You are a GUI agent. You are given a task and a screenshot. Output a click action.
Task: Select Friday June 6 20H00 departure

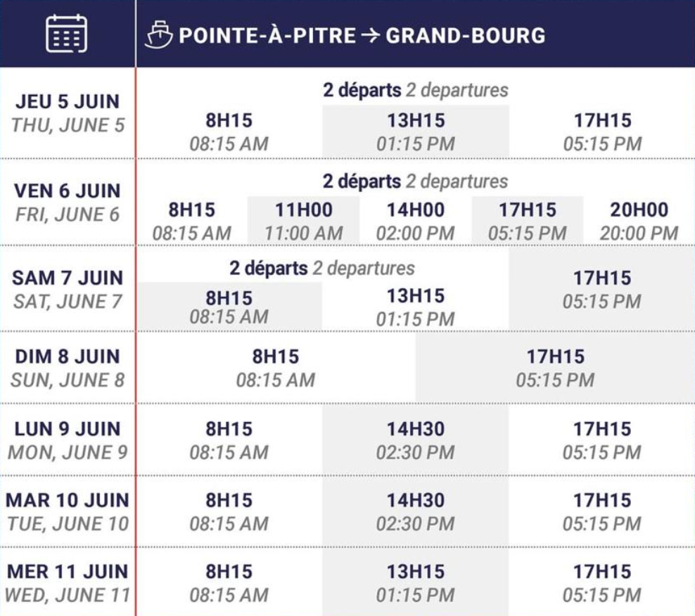[x=639, y=221]
